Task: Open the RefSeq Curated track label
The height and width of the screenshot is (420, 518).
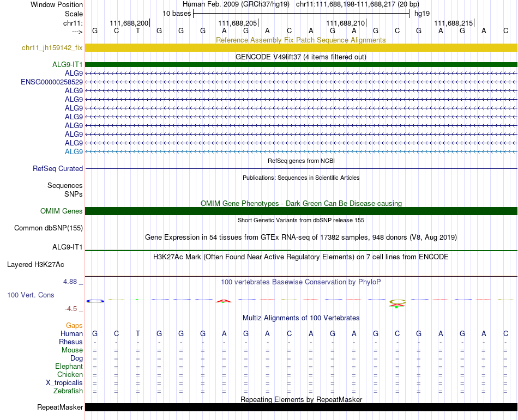Action: point(58,168)
